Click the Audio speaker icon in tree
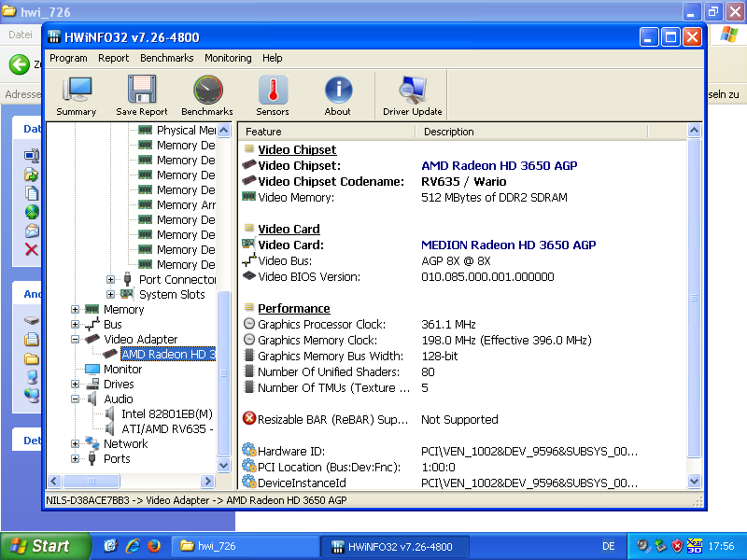747x560 pixels. [x=92, y=399]
